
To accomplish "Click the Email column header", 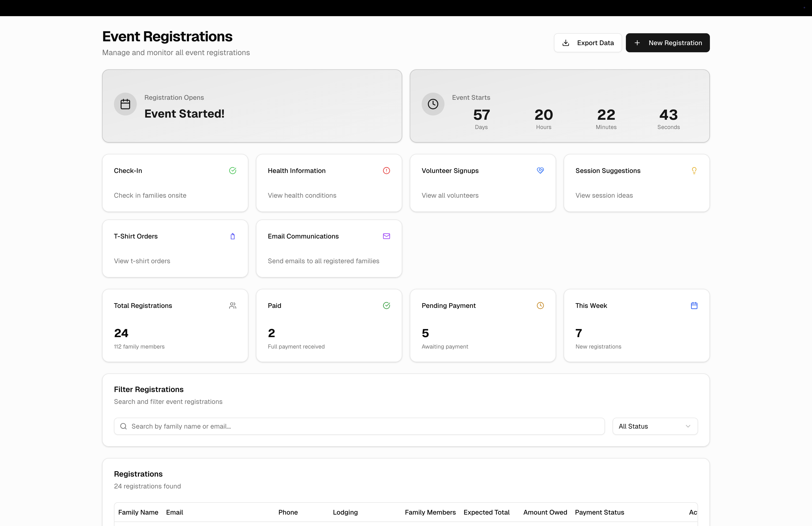I will point(175,512).
